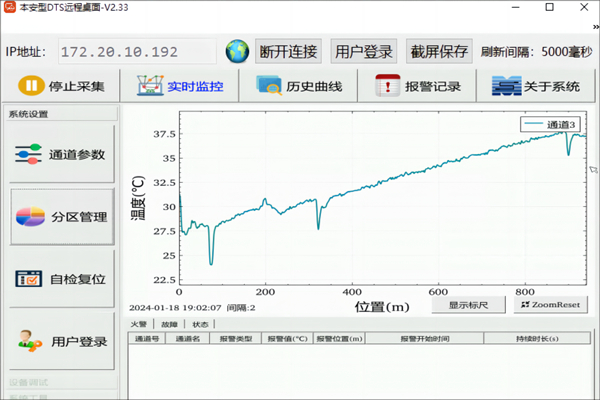
Task: Click 截屏保存 to save screenshot
Action: pos(439,51)
